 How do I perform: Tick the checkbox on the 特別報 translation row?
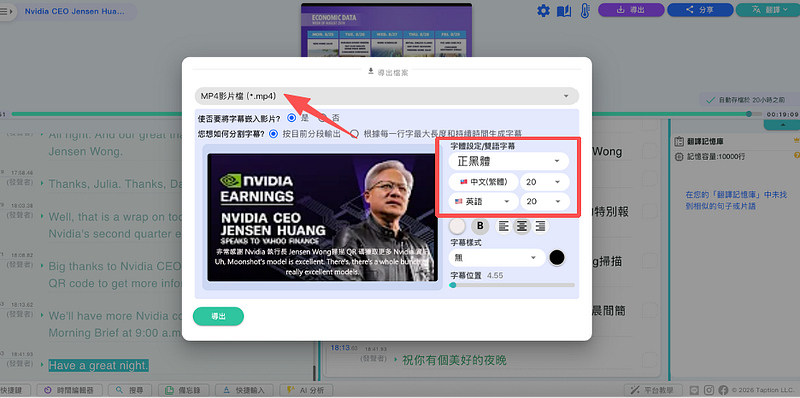[x=649, y=211]
